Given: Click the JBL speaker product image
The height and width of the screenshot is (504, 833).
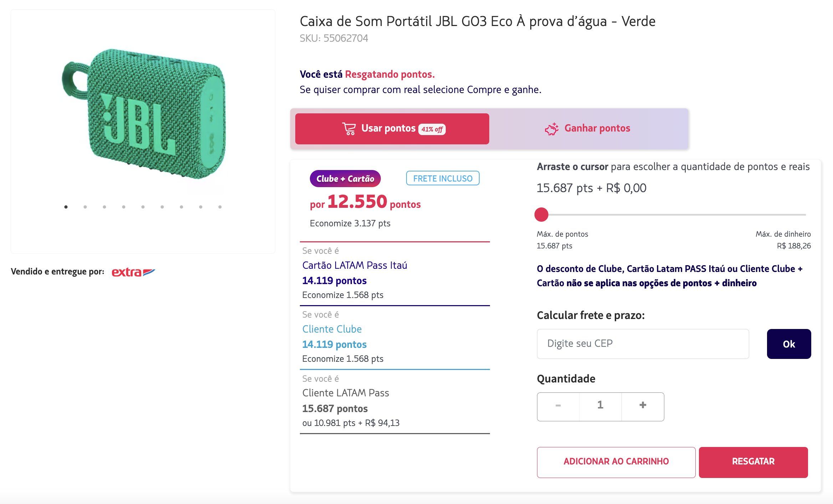Looking at the screenshot, I should click(x=144, y=113).
